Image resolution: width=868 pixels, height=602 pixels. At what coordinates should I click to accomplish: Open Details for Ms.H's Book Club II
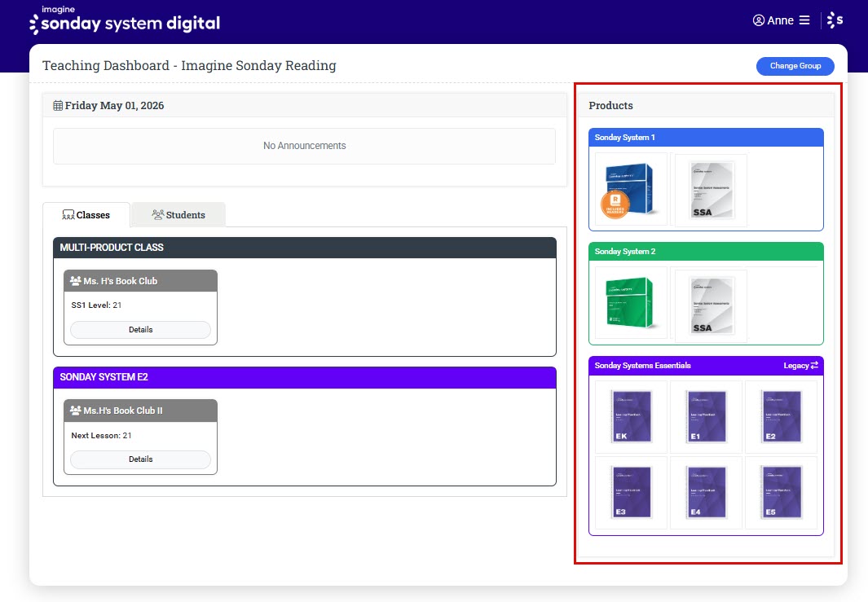pyautogui.click(x=141, y=459)
